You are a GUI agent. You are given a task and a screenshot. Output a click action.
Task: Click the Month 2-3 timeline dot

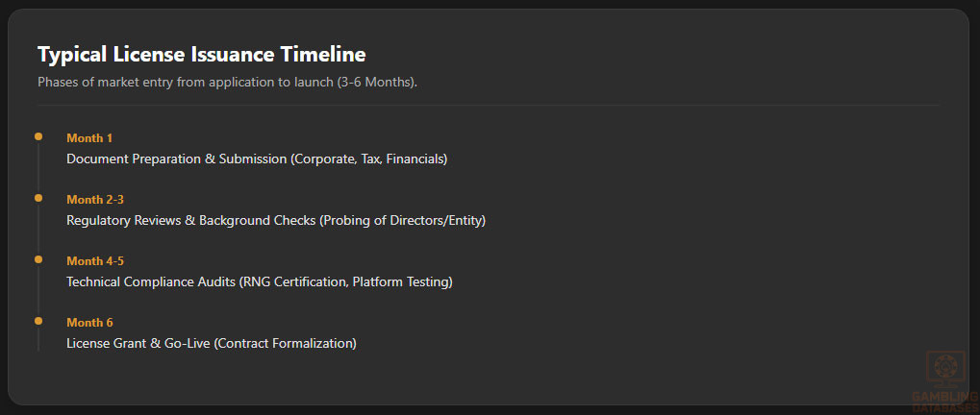38,198
